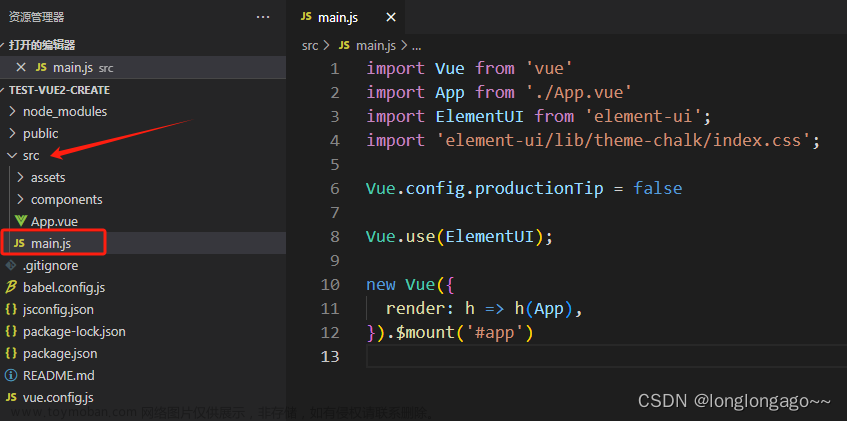
Task: Switch to the main.js editor tab
Action: click(348, 17)
